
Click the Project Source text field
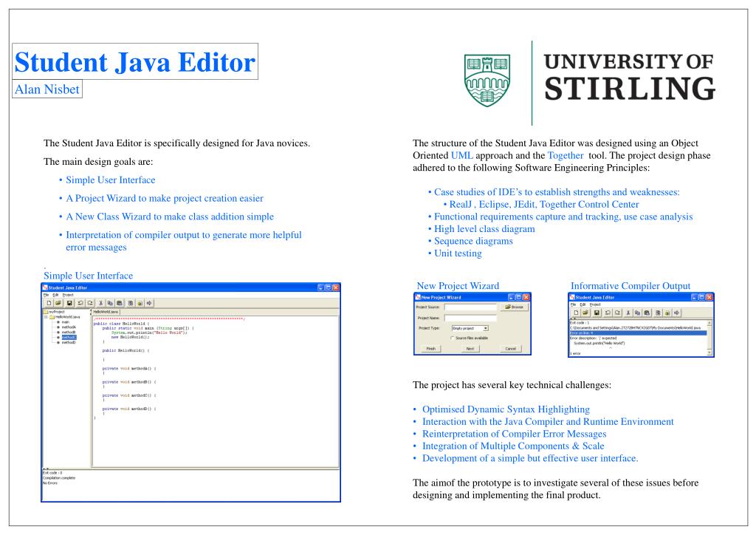click(470, 307)
